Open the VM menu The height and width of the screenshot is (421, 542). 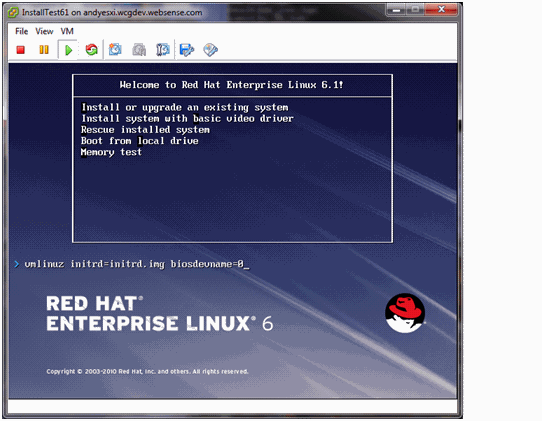[x=67, y=31]
